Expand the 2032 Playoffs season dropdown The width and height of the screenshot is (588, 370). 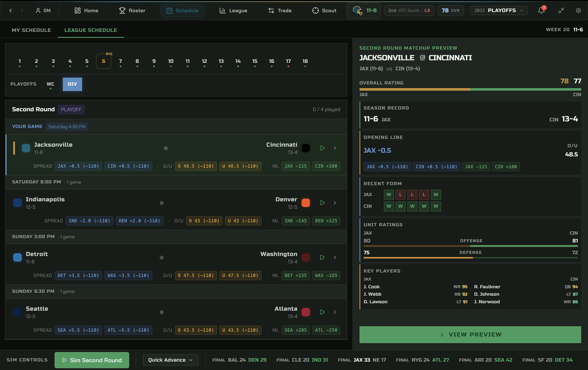coord(499,11)
